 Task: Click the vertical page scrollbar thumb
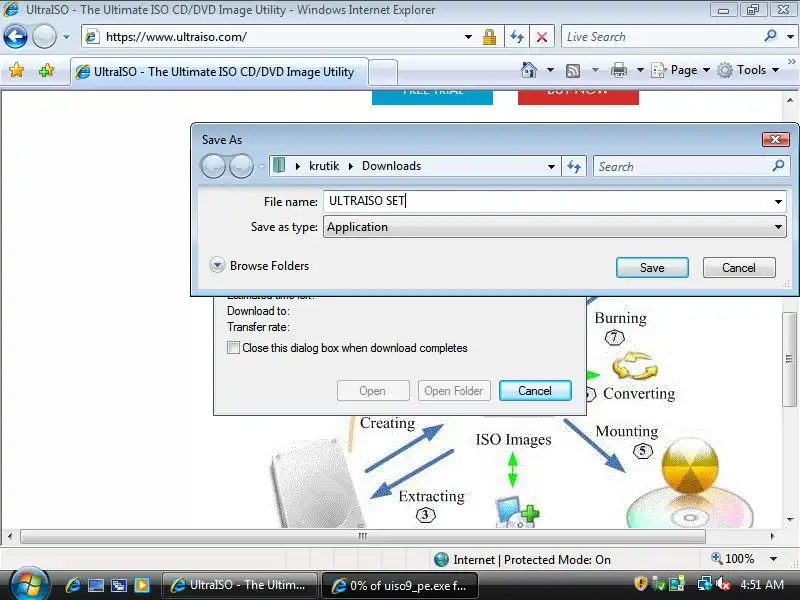tap(789, 359)
